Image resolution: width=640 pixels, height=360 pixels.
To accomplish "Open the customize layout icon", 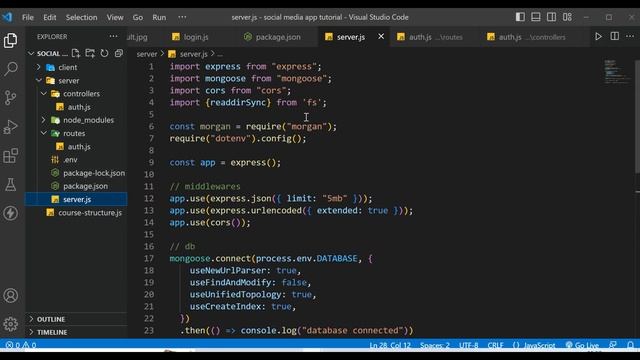I will [567, 17].
